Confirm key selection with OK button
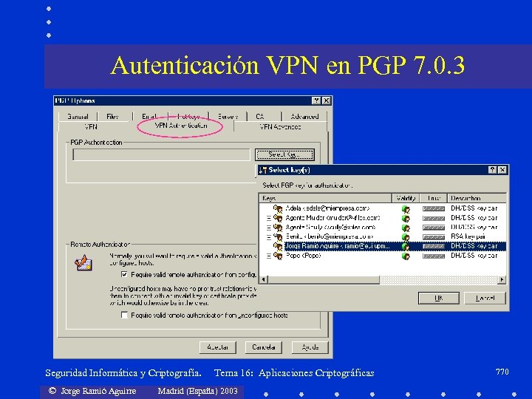The width and height of the screenshot is (532, 399). tap(439, 299)
